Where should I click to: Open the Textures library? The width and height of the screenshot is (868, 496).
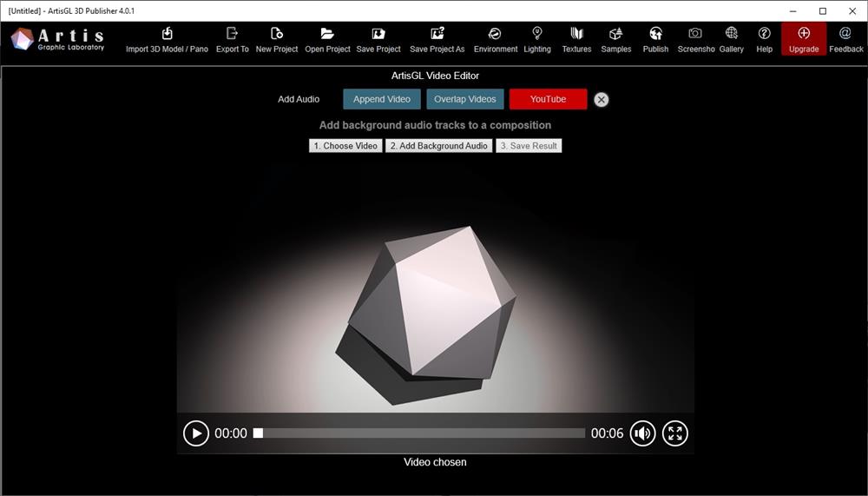tap(576, 40)
